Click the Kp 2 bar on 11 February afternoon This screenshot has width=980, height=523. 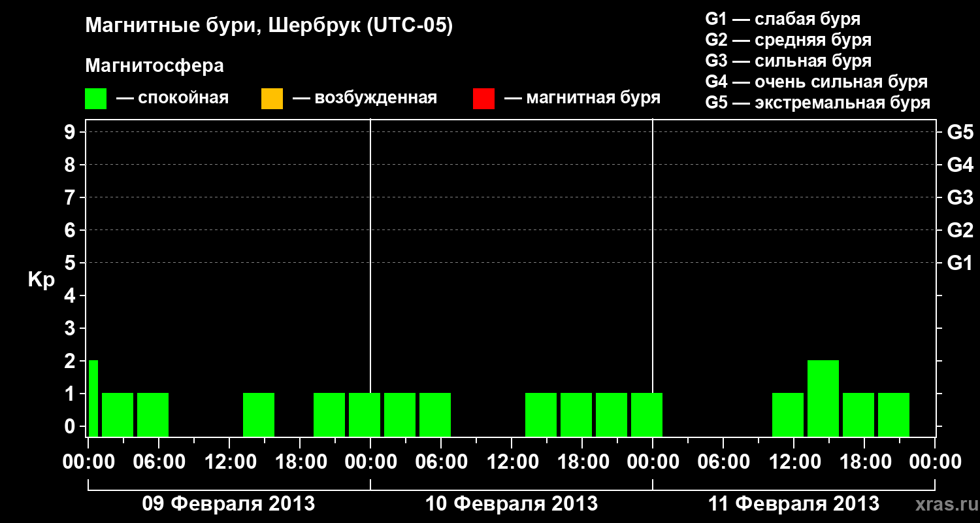coord(823,398)
